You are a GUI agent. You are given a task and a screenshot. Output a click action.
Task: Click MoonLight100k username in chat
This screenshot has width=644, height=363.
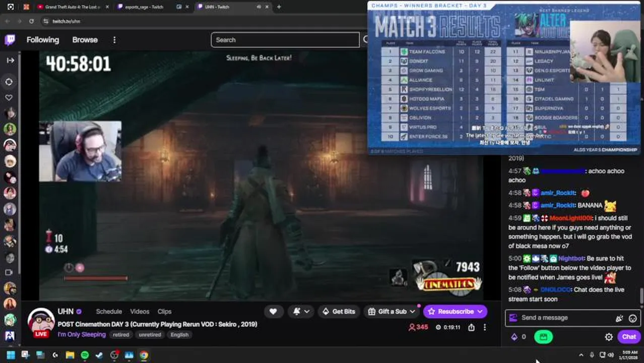click(571, 218)
